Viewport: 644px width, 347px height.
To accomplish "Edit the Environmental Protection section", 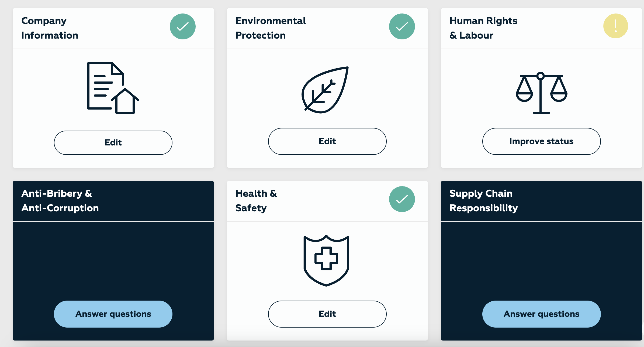I will pyautogui.click(x=327, y=141).
